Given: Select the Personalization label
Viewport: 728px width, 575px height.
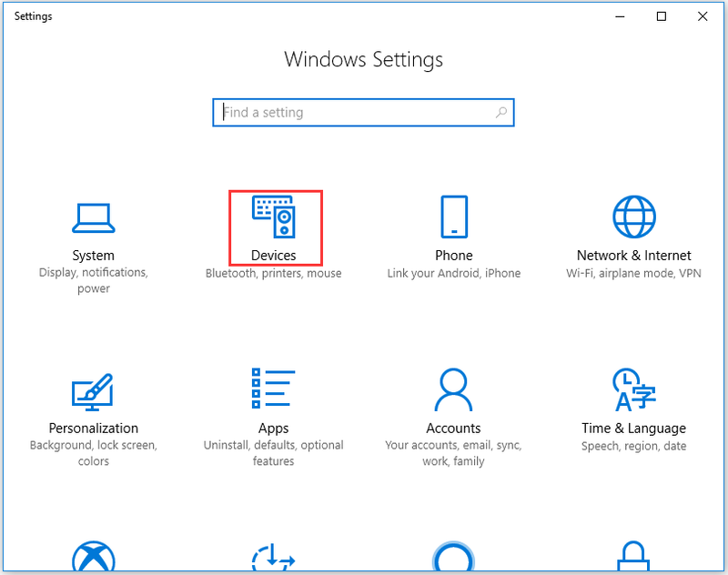Looking at the screenshot, I should 94,428.
